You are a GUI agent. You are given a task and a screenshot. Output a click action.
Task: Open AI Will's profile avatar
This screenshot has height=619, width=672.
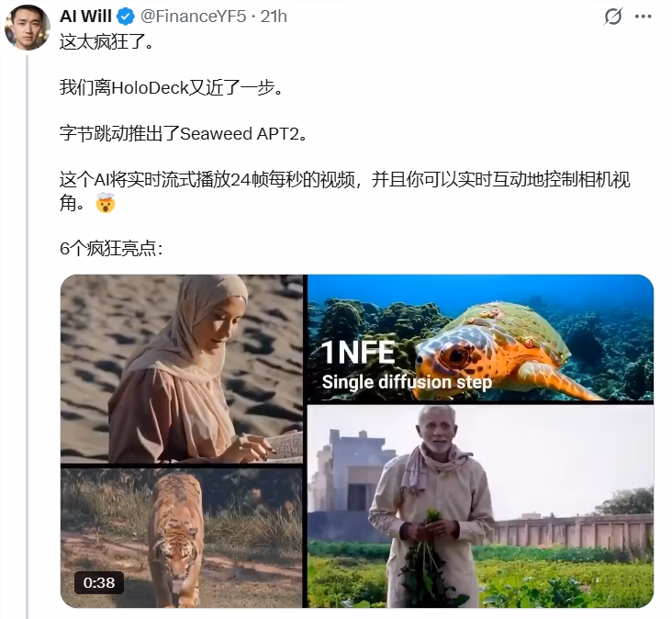27,28
